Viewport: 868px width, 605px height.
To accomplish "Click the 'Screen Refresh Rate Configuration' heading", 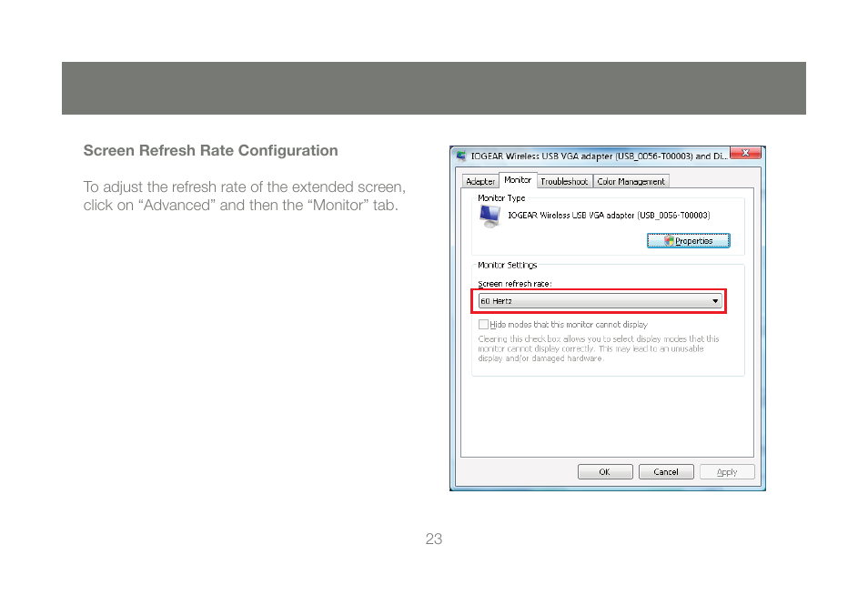I will tap(210, 150).
